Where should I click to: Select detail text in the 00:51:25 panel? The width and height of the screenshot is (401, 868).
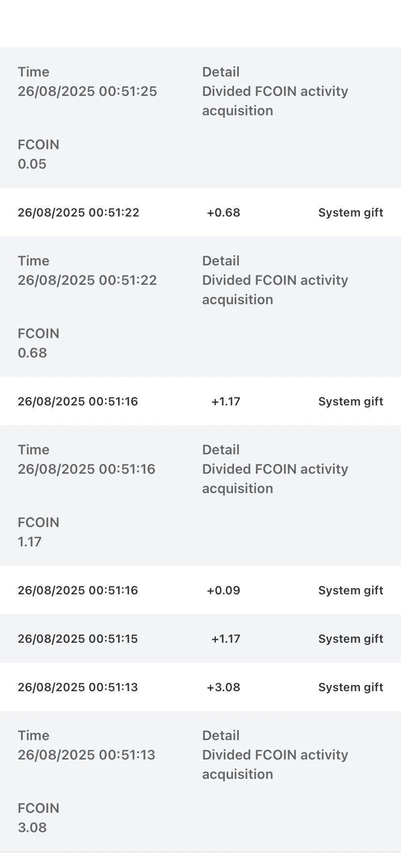point(275,101)
